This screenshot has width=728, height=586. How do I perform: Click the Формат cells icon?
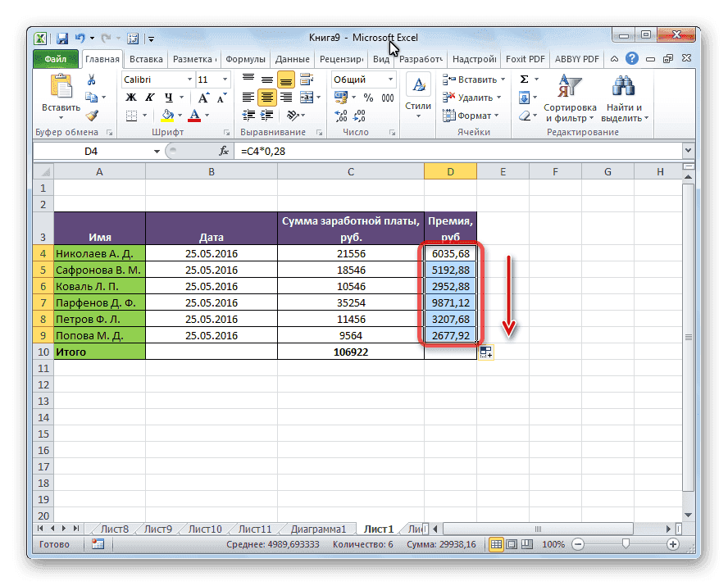pos(448,116)
